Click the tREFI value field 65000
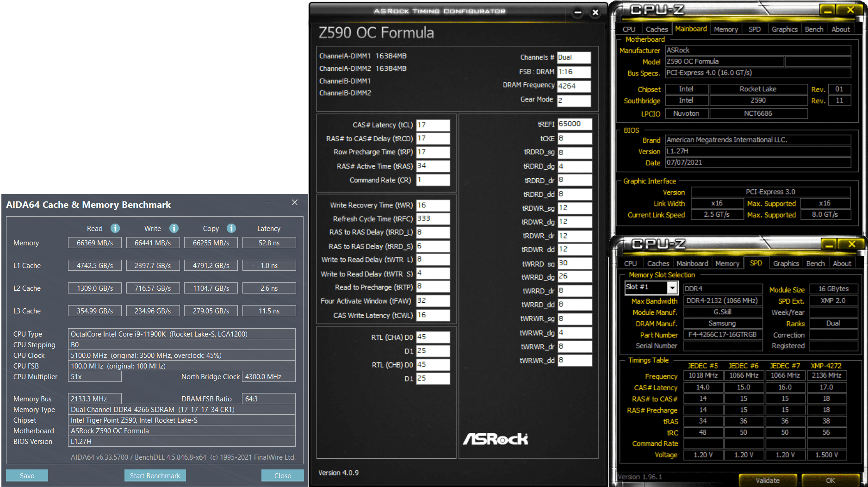 [574, 124]
